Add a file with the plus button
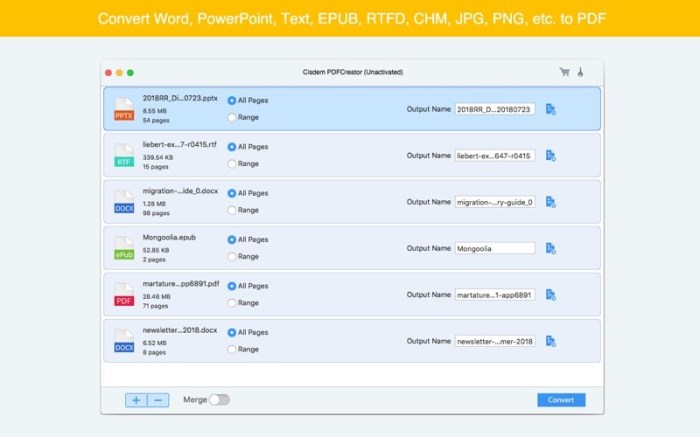Screen dimensions: 700x437 tap(136, 400)
